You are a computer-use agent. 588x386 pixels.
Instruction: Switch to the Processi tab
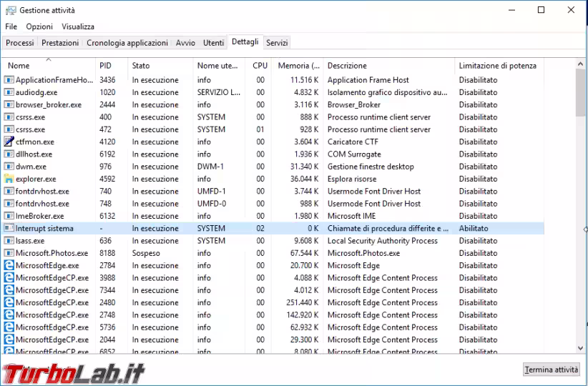pyautogui.click(x=20, y=43)
